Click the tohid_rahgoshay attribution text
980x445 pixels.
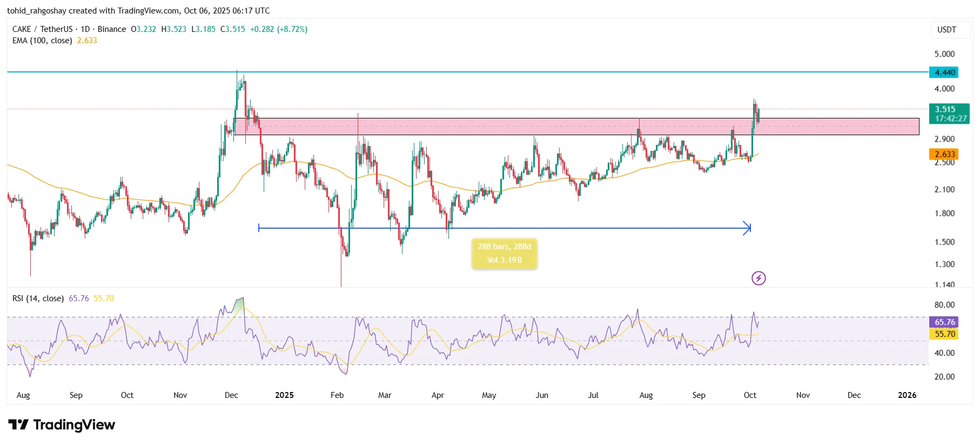click(x=37, y=11)
